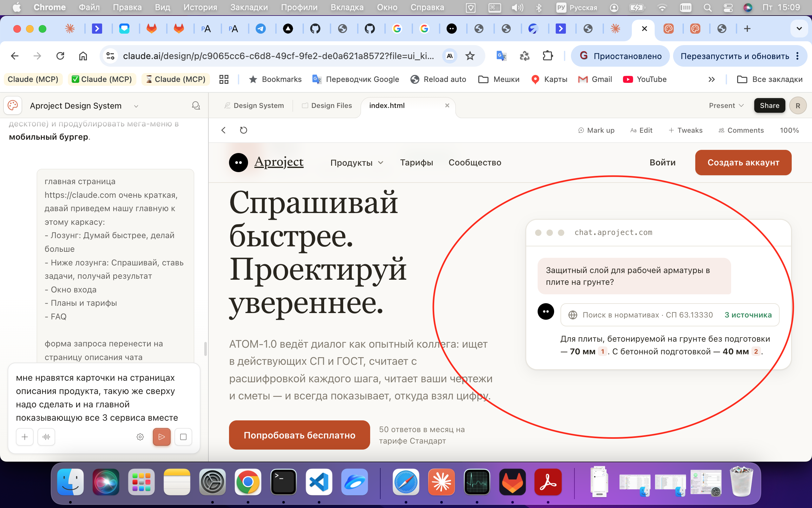Toggle the Comments panel
The width and height of the screenshot is (812, 508).
pos(741,130)
